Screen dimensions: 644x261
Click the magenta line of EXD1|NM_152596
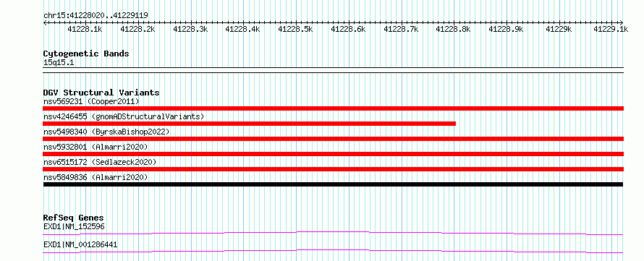[333, 233]
